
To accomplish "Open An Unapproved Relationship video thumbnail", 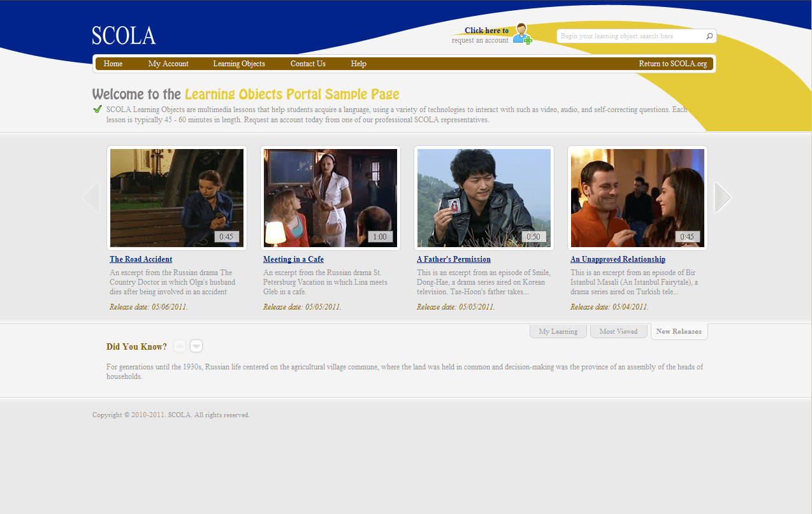I will tap(637, 198).
